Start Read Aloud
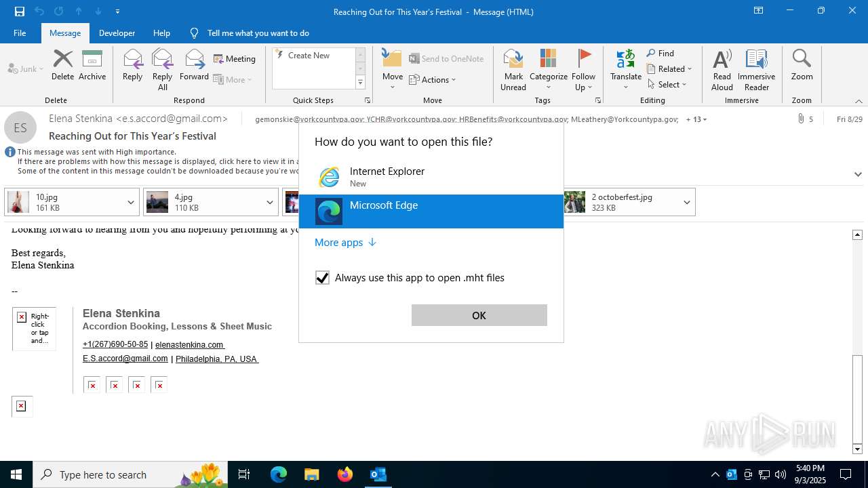The height and width of the screenshot is (488, 868). [722, 70]
